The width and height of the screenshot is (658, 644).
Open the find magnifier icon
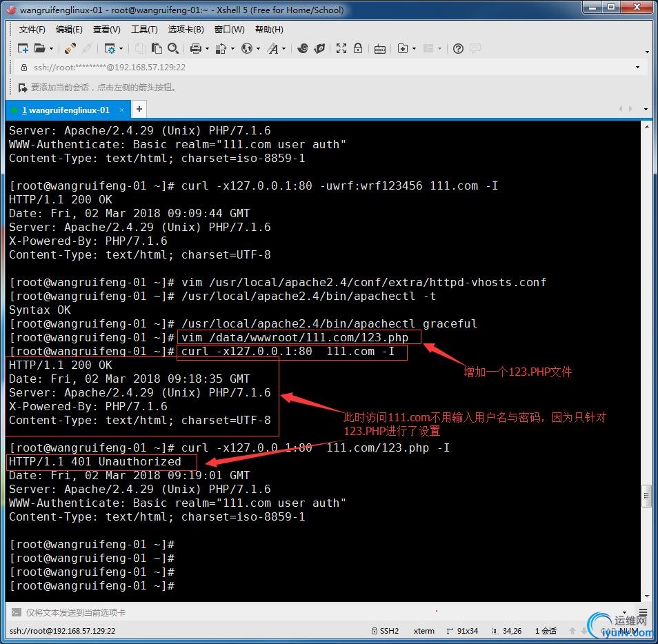tap(173, 49)
